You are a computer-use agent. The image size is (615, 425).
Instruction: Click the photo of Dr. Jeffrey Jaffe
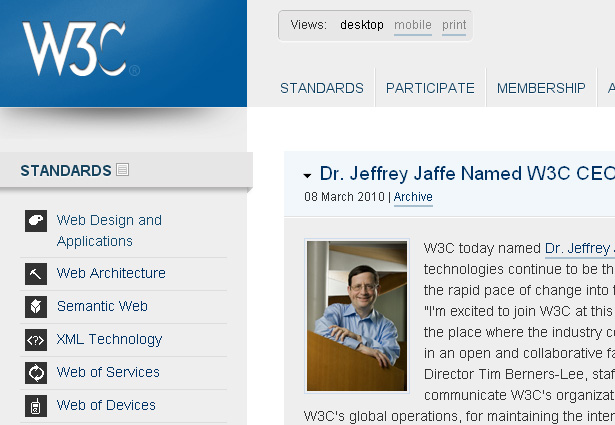(357, 316)
